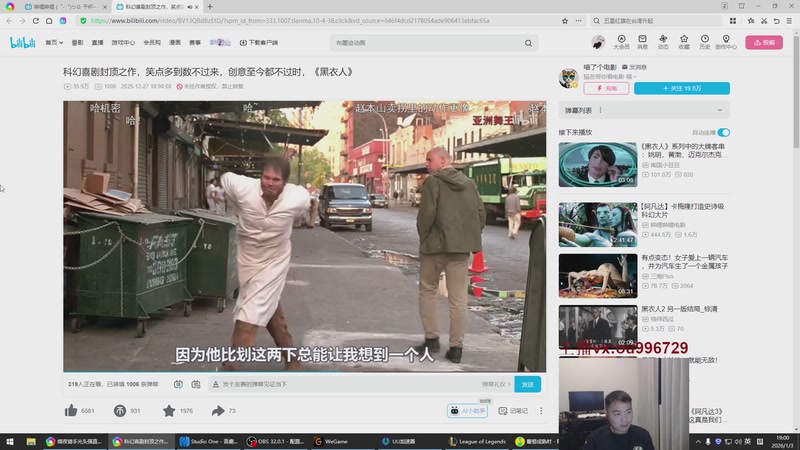
Task: Click the video player to pause playback
Action: pyautogui.click(x=305, y=236)
